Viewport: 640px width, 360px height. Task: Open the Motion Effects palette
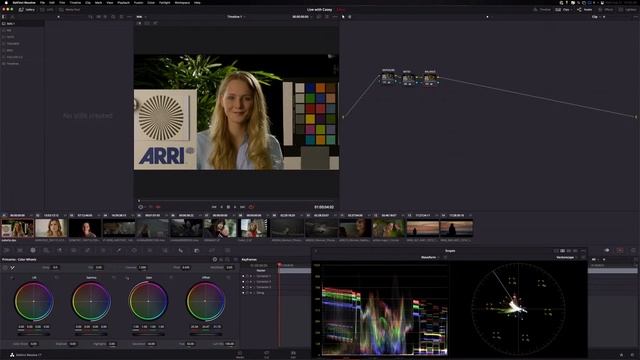pyautogui.click(x=74, y=250)
